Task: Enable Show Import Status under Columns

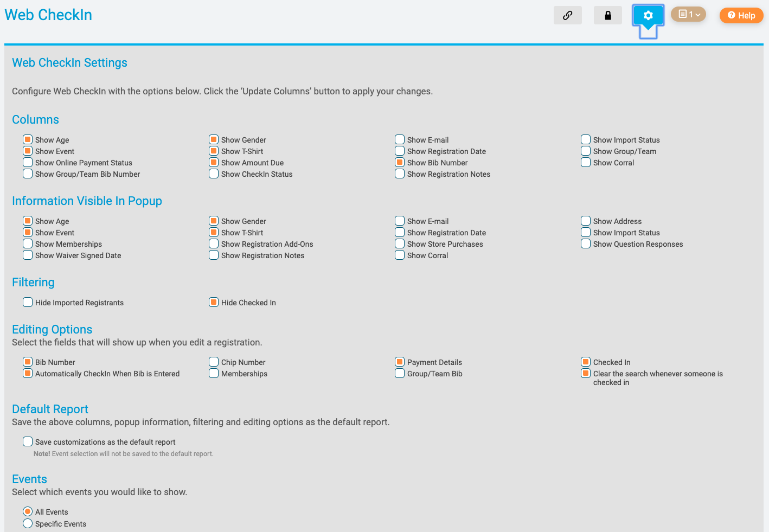Action: point(586,139)
